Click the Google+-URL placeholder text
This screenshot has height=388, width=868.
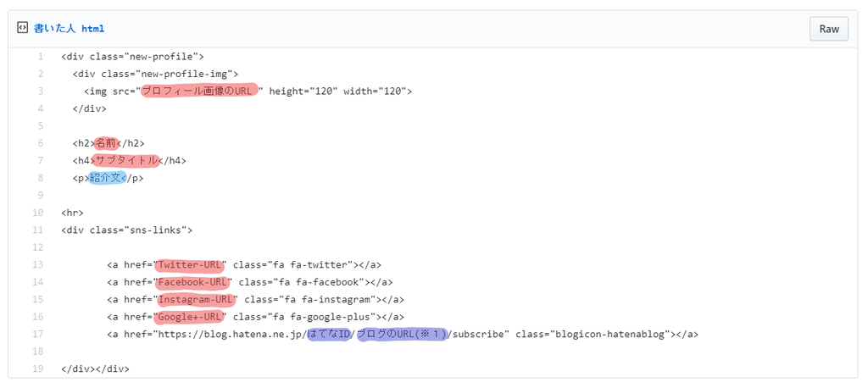tap(191, 317)
